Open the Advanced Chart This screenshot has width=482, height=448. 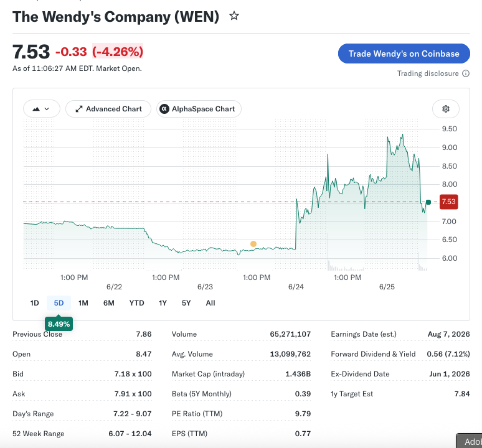[x=108, y=109]
